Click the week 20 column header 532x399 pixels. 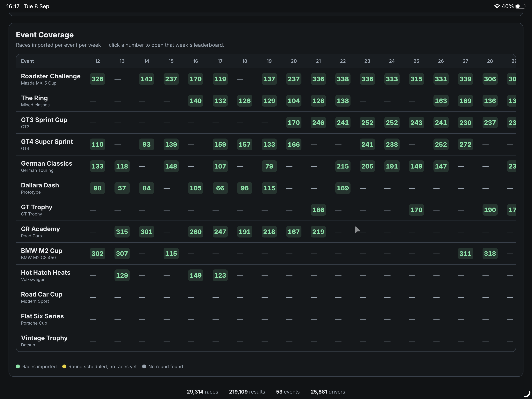[x=294, y=61]
